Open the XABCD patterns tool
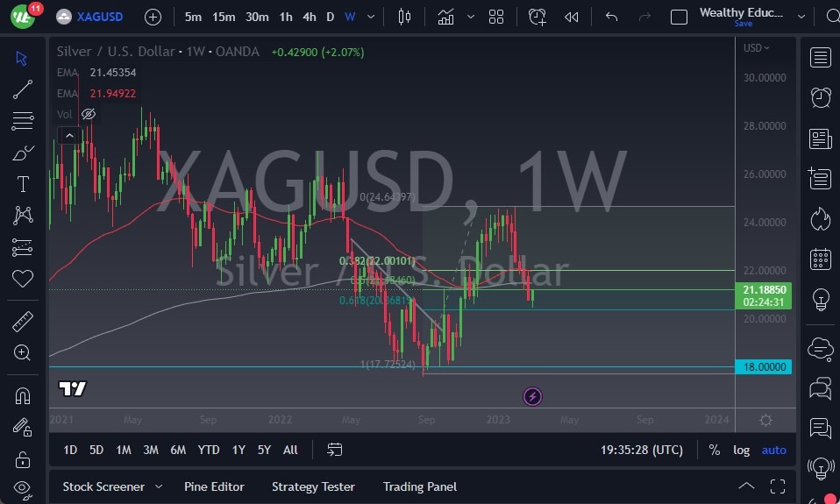Image resolution: width=840 pixels, height=504 pixels. point(23,216)
